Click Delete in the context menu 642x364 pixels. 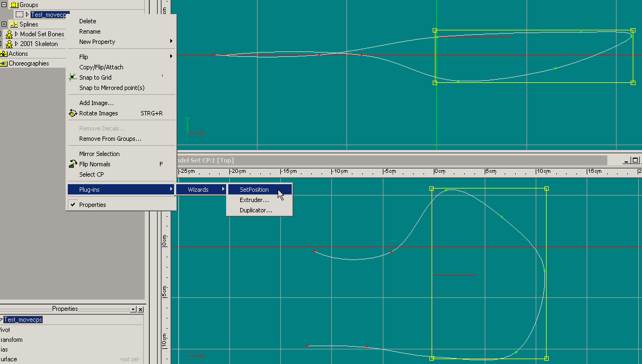(87, 21)
